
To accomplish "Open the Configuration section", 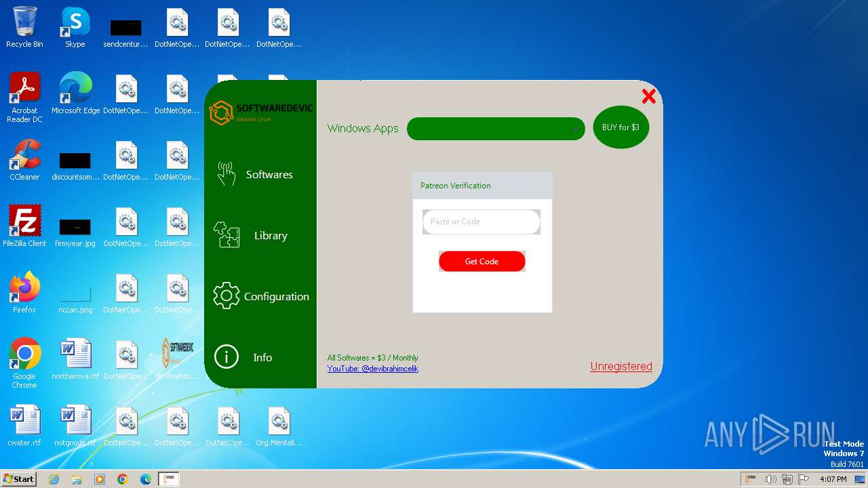I will (260, 296).
